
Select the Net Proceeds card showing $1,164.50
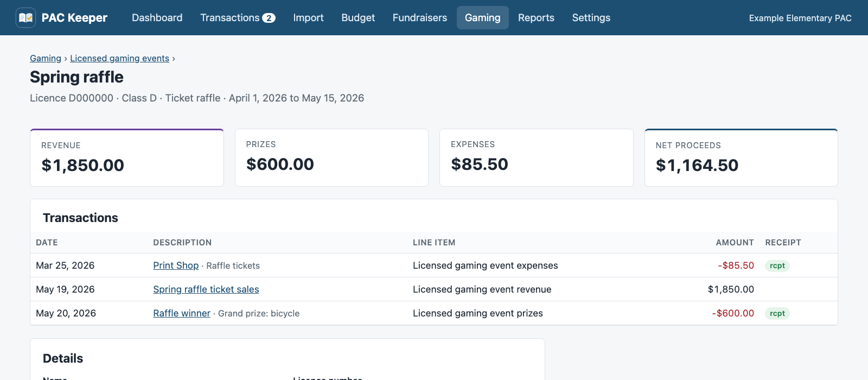tap(741, 157)
